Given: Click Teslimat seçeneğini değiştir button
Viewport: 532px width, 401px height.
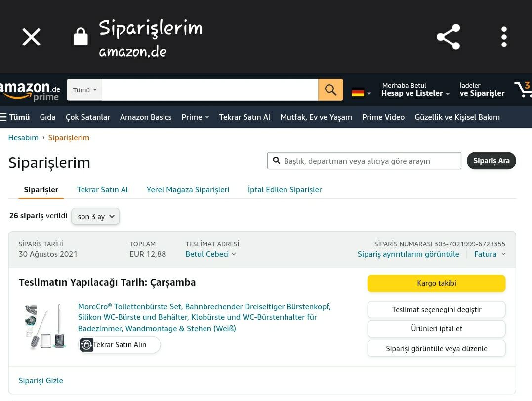Looking at the screenshot, I should 436,310.
